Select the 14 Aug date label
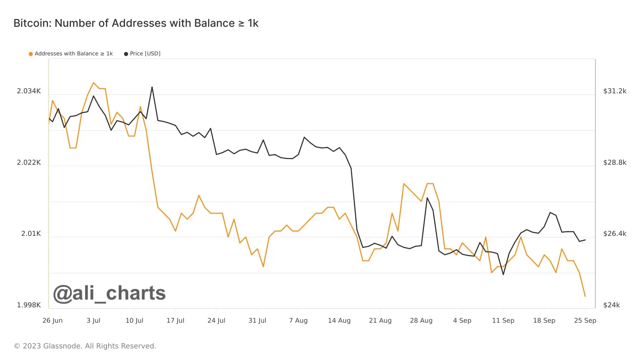This screenshot has height=362, width=644. click(x=339, y=321)
